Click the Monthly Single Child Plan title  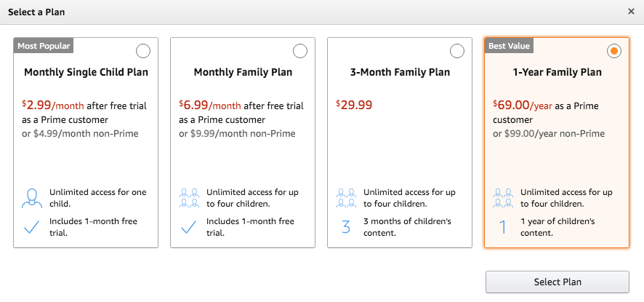86,73
